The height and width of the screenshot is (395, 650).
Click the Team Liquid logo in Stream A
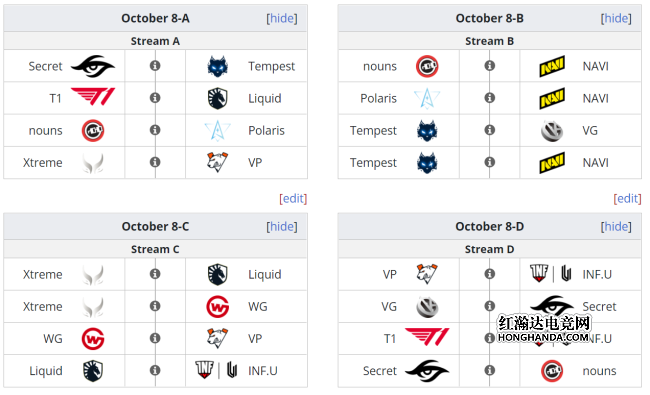click(x=218, y=99)
